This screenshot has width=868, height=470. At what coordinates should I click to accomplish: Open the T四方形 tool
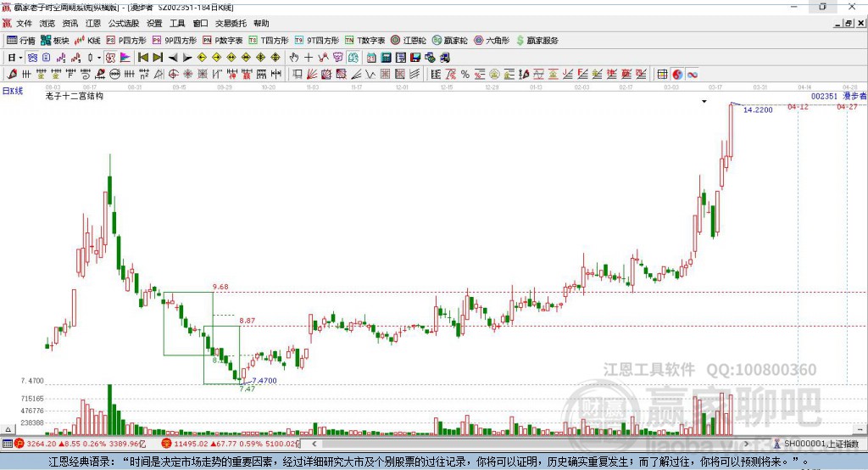[x=269, y=41]
